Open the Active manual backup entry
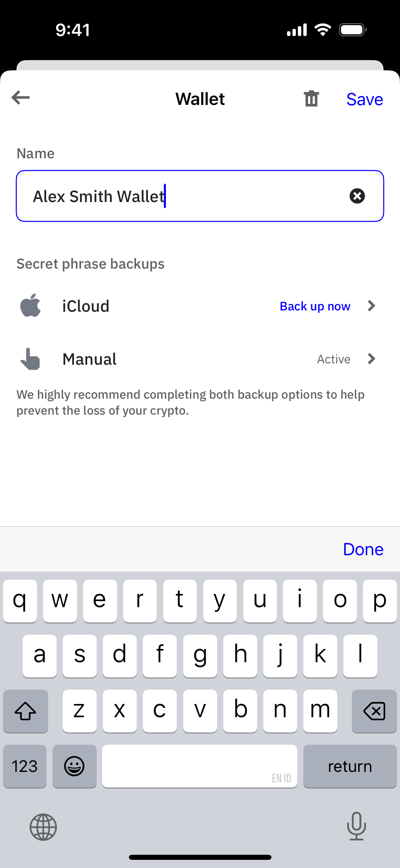Image resolution: width=400 pixels, height=868 pixels. tap(334, 359)
